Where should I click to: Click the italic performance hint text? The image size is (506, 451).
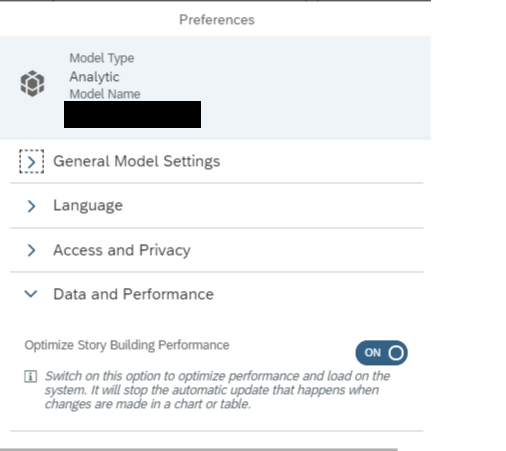pos(217,390)
